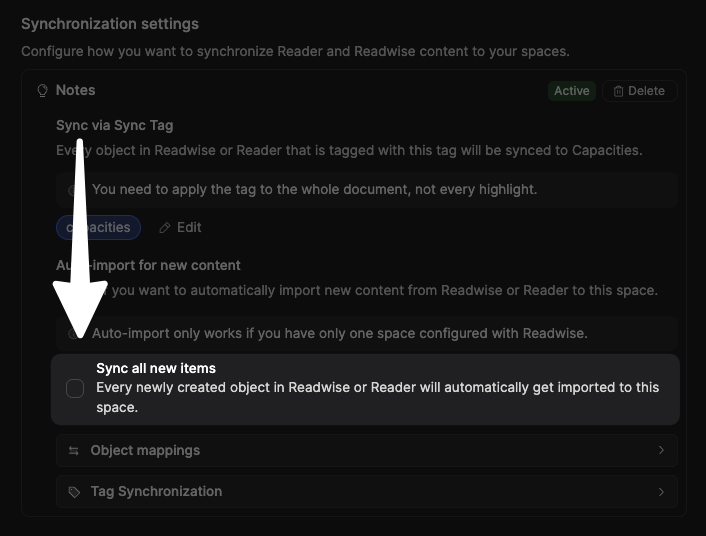
Task: Click the 'Sync all new items' label text
Action: [156, 368]
